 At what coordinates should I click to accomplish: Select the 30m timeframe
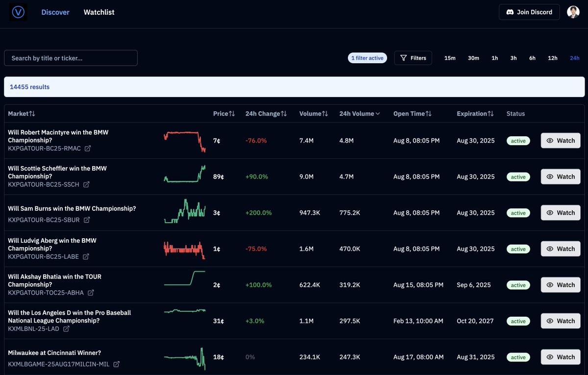[473, 58]
